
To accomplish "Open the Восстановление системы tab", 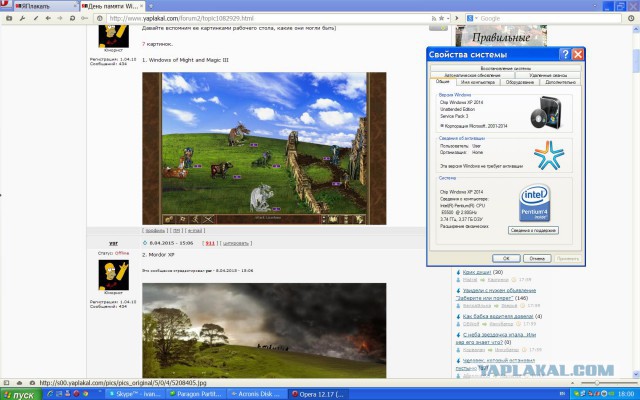I will coord(505,68).
